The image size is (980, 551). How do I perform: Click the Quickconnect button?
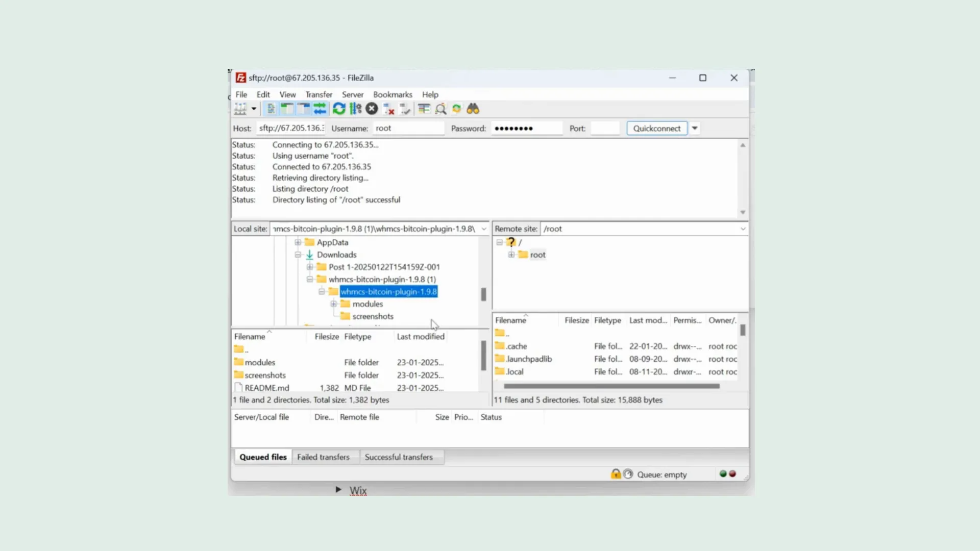point(656,128)
